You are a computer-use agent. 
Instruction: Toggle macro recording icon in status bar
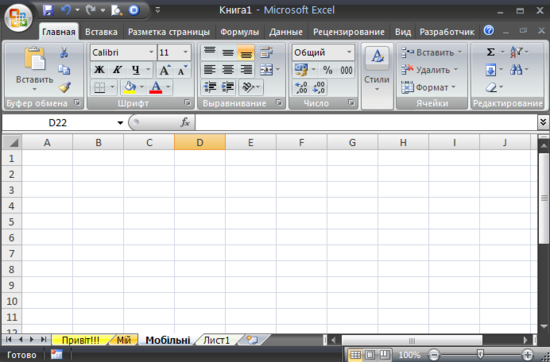tap(56, 354)
